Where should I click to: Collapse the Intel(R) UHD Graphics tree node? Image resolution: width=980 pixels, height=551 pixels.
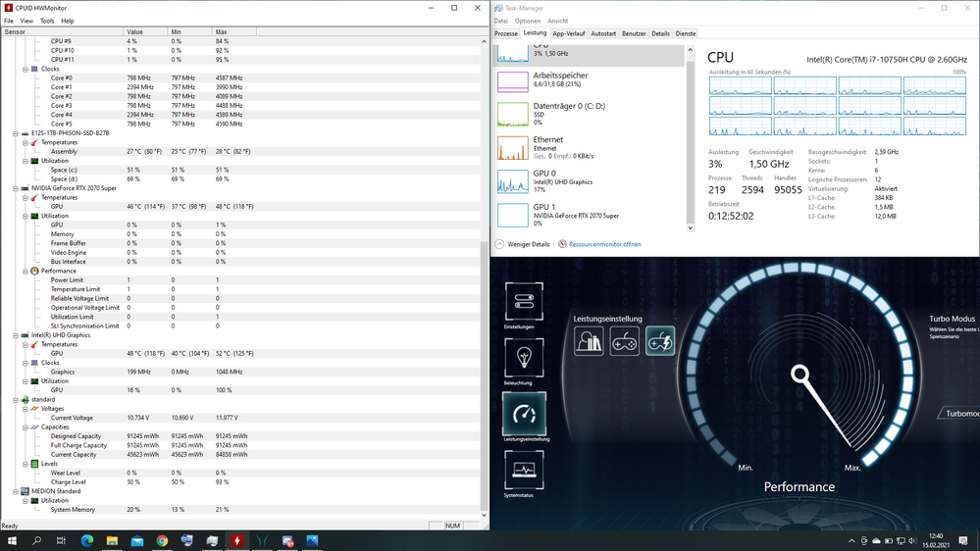[16, 335]
